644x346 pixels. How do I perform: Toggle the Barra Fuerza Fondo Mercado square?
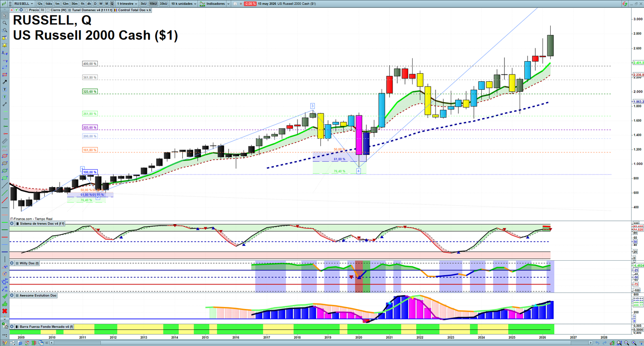pyautogui.click(x=17, y=327)
